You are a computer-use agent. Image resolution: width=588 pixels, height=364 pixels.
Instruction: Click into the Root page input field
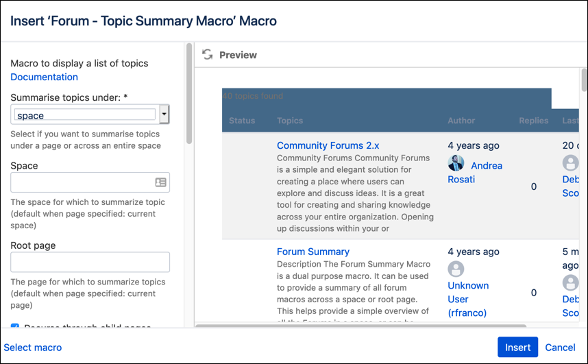click(x=90, y=262)
